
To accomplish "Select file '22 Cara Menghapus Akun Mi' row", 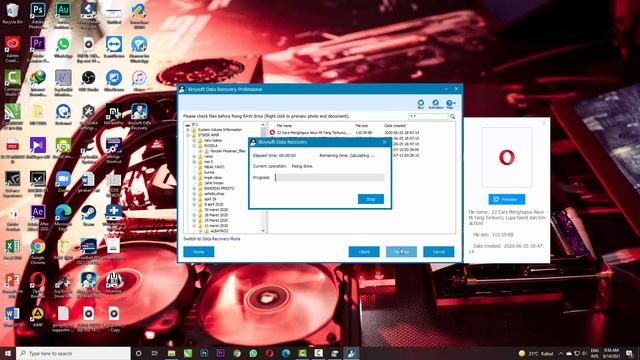I will click(344, 133).
